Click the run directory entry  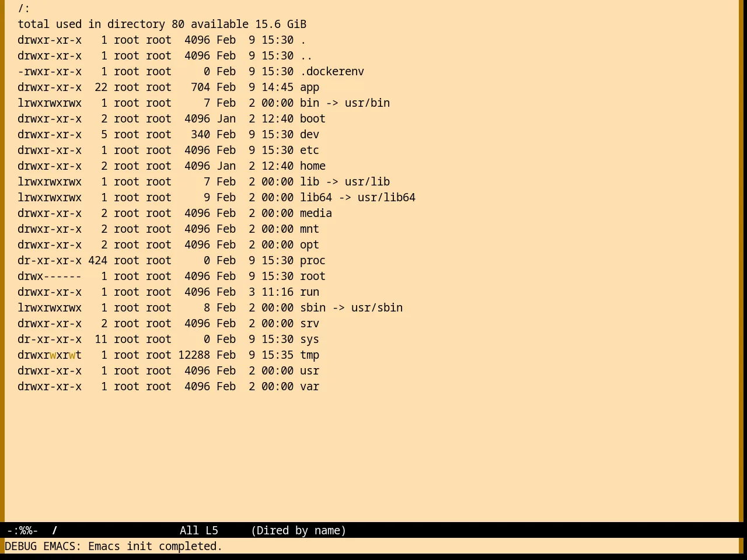(x=309, y=292)
